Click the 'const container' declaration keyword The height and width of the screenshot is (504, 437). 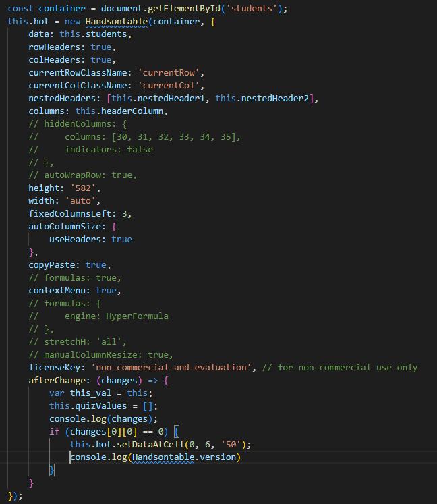pyautogui.click(x=20, y=9)
